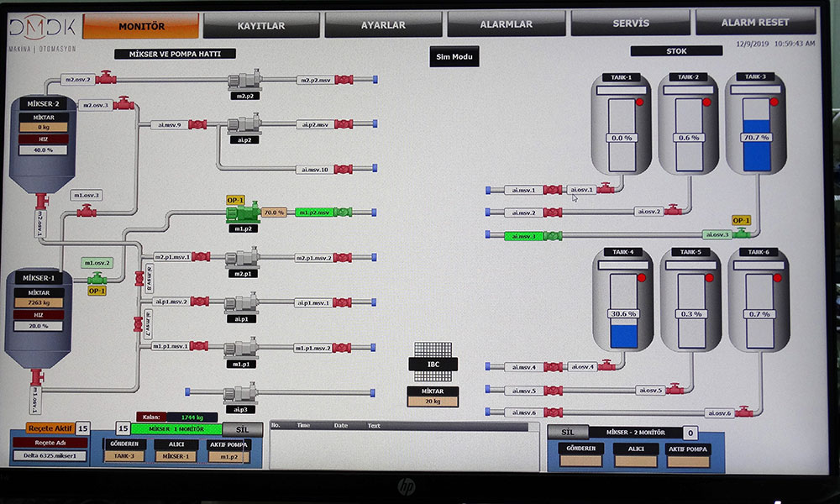
Task: Select the MİKSER-1 tank graphic
Action: click(39, 319)
